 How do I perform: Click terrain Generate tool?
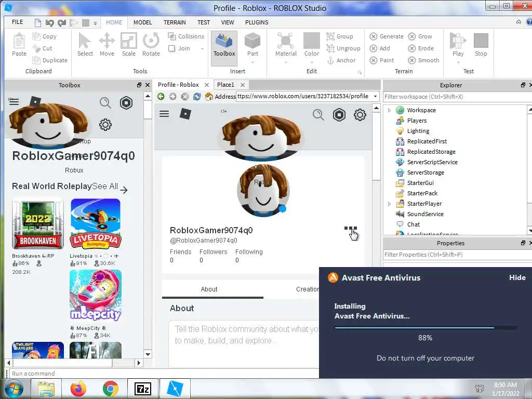click(387, 36)
